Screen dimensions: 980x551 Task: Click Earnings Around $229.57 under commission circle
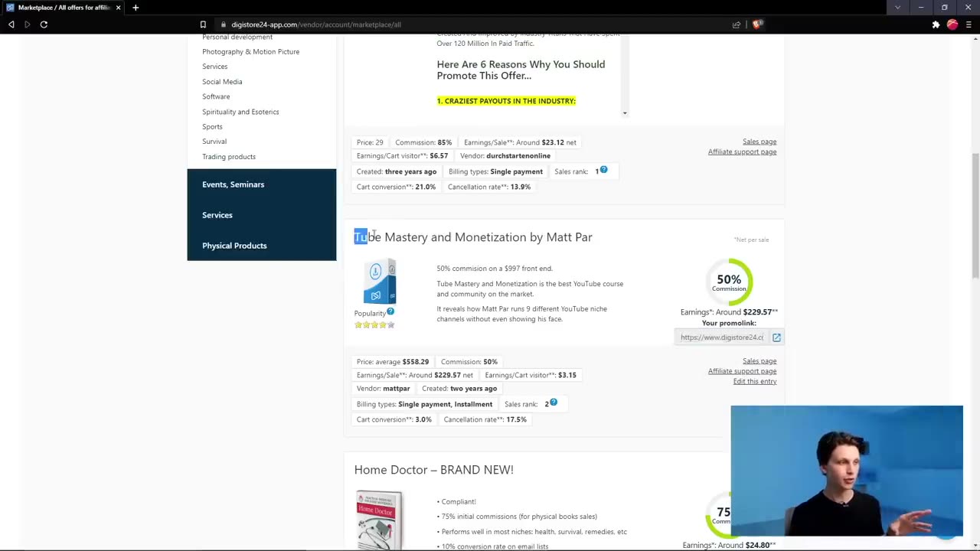click(729, 312)
